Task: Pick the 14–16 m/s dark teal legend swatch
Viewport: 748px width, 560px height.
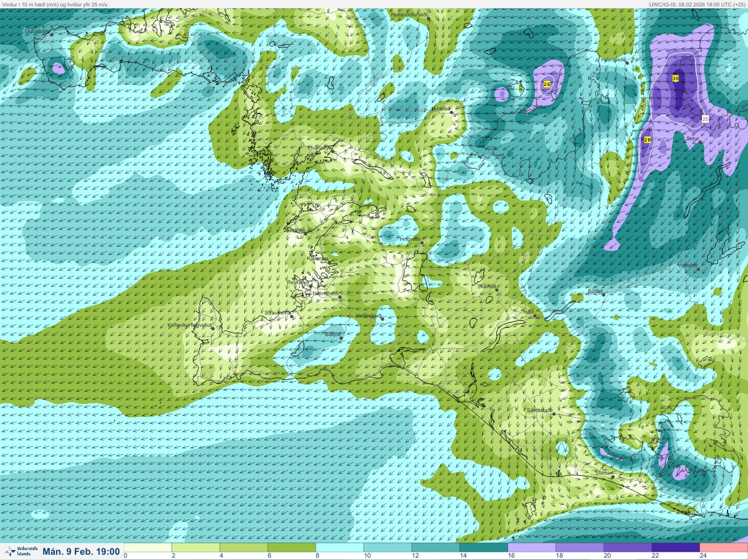Action: (x=483, y=548)
